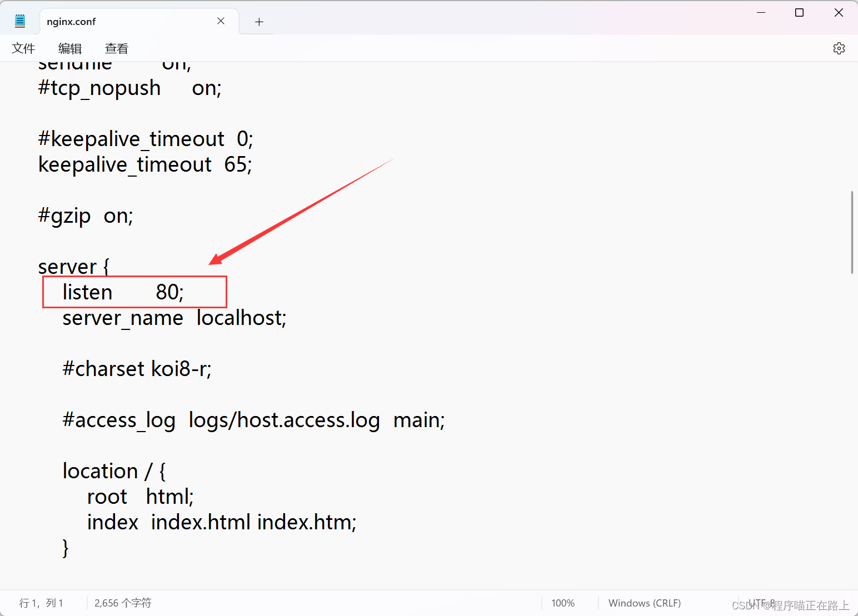Screen dimensions: 858x616
Task: Click the 行 1, 列 1 cursor position
Action: (x=41, y=603)
